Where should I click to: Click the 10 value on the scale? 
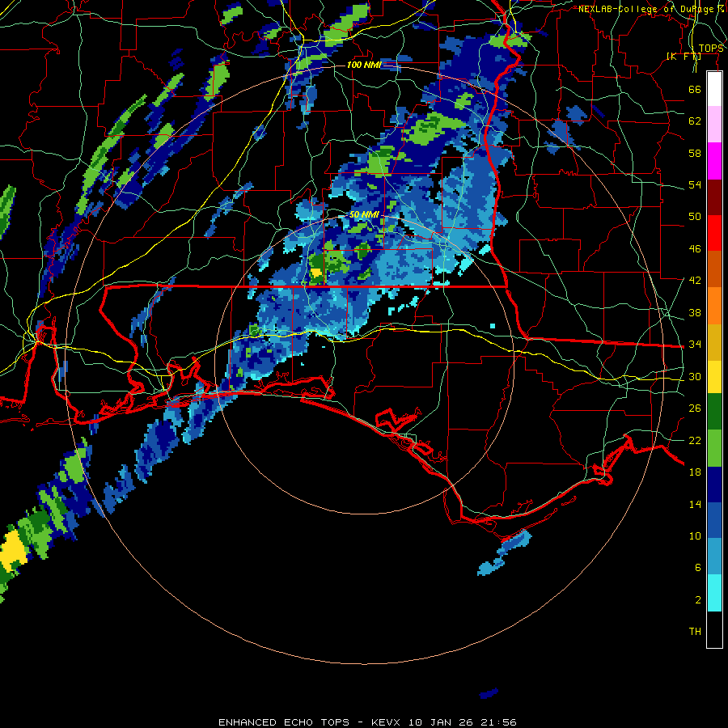pyautogui.click(x=695, y=536)
